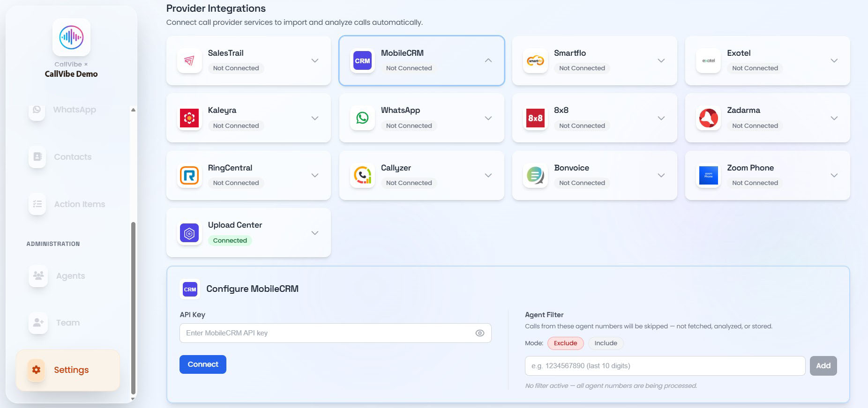The width and height of the screenshot is (868, 408).
Task: Show the API key with the eye icon
Action: click(480, 333)
